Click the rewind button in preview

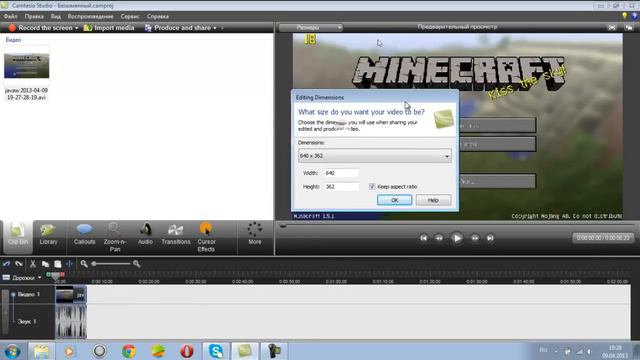click(x=439, y=238)
